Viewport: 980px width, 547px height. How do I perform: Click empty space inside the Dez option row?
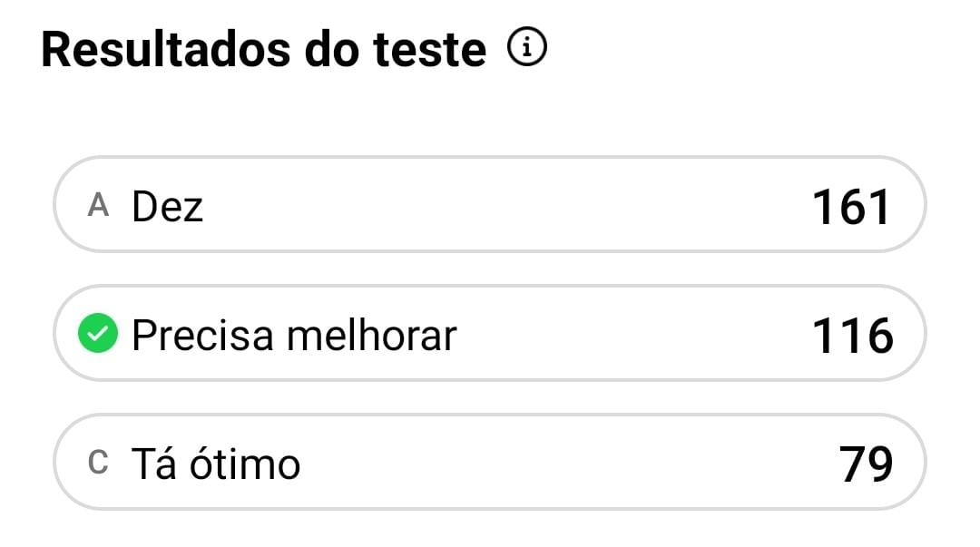[499, 206]
